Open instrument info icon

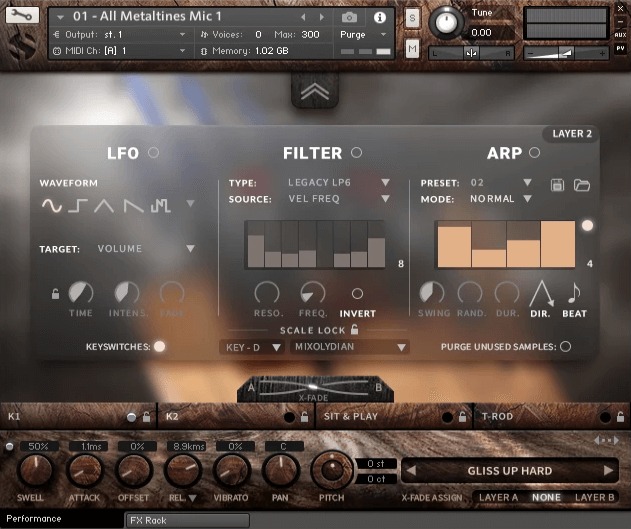[x=380, y=18]
